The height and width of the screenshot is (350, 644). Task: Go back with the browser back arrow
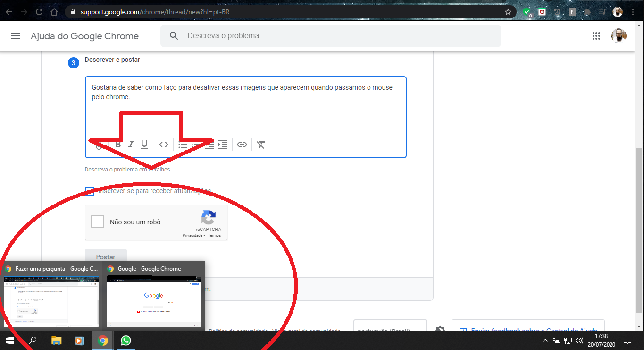[x=8, y=12]
